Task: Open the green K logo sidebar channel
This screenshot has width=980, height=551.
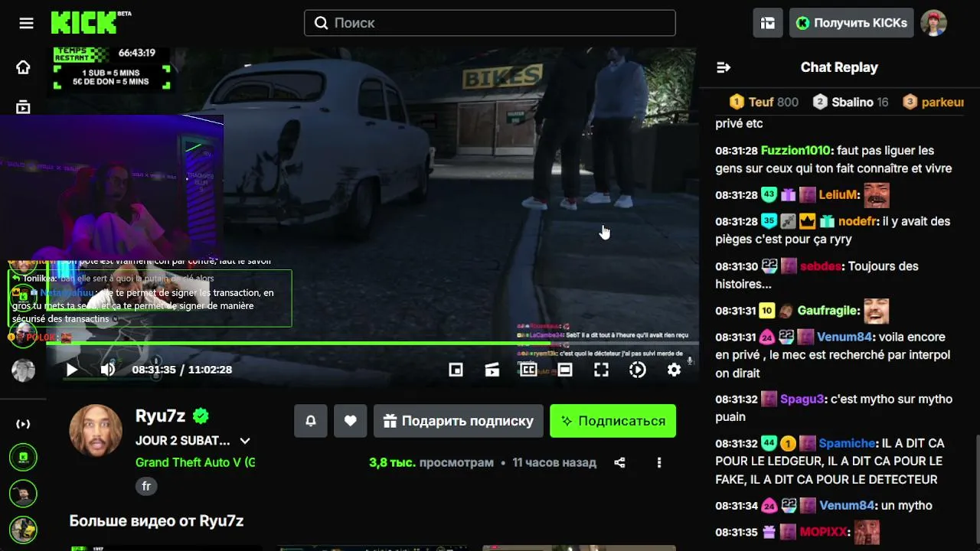Action: coord(23,458)
